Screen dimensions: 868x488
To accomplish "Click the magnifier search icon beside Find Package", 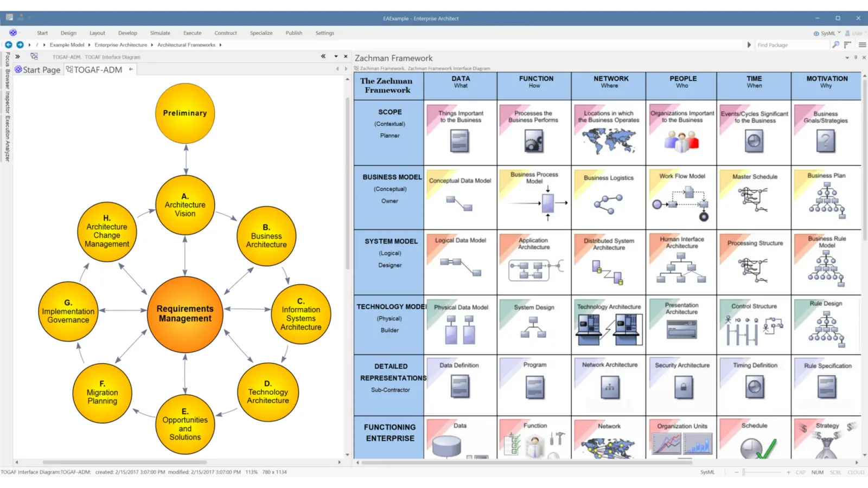I will pos(835,45).
